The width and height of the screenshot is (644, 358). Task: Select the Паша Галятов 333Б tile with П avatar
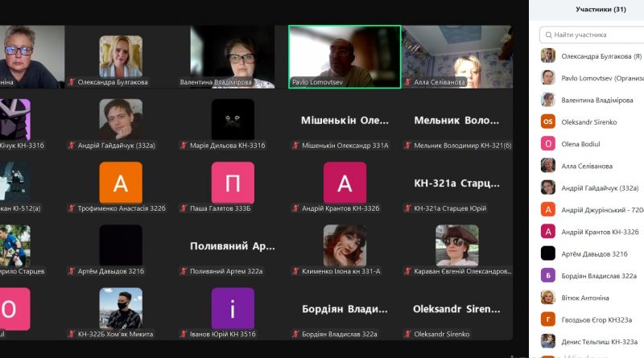(x=233, y=183)
